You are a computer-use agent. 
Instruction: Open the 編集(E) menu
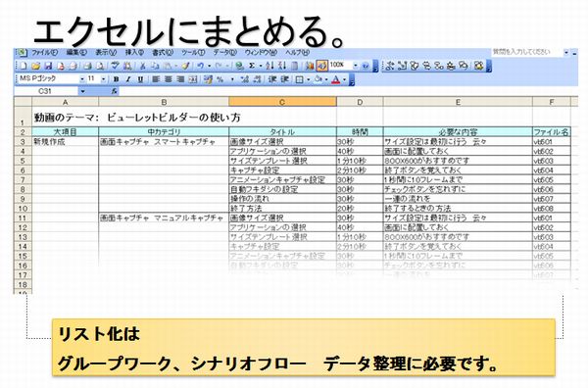(x=76, y=53)
